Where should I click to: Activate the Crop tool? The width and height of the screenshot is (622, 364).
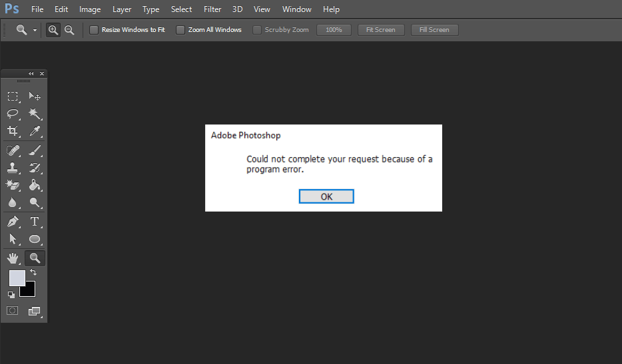[13, 131]
